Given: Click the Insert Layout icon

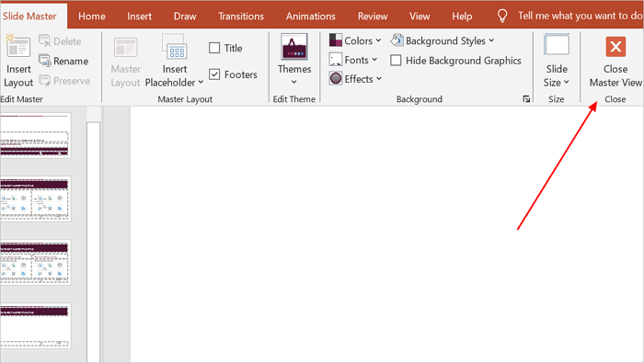Looking at the screenshot, I should pos(17,46).
